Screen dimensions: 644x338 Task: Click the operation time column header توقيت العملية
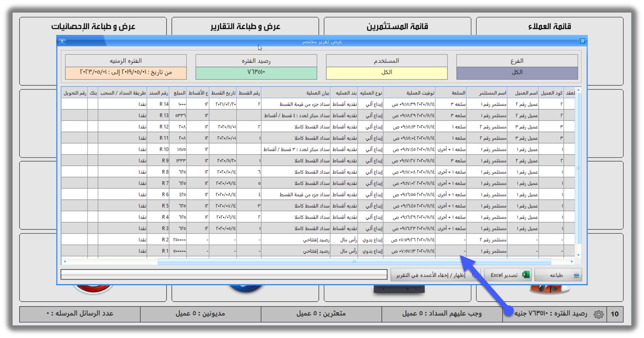409,93
